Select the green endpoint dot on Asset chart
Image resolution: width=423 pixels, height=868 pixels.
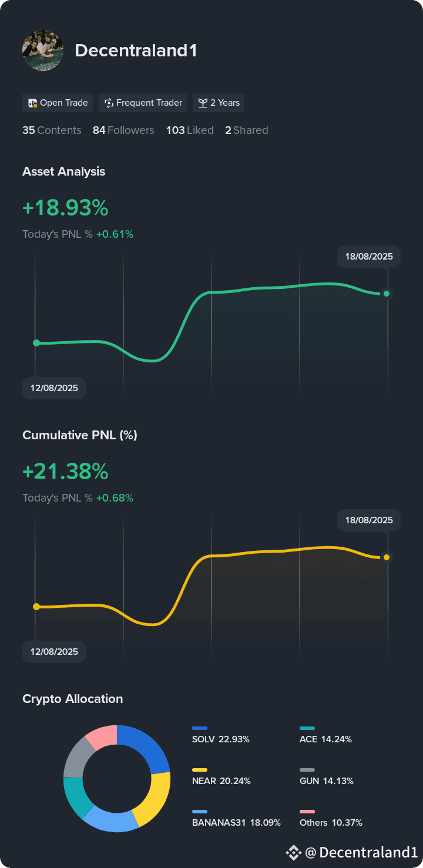click(x=386, y=294)
